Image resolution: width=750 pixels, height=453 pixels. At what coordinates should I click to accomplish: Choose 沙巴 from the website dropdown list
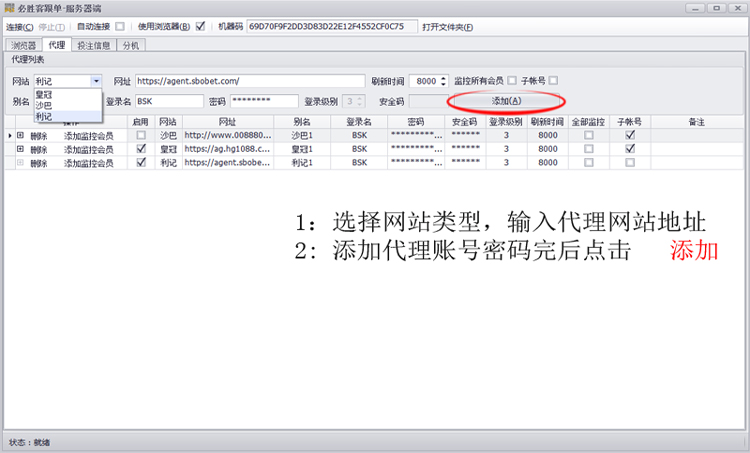coord(44,104)
